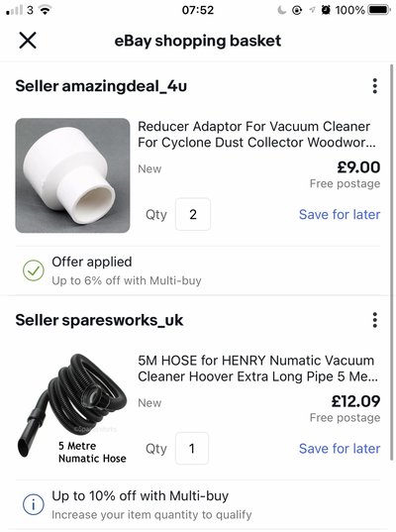The width and height of the screenshot is (396, 532).
Task: Tap the alarm clock status icon
Action: click(326, 10)
